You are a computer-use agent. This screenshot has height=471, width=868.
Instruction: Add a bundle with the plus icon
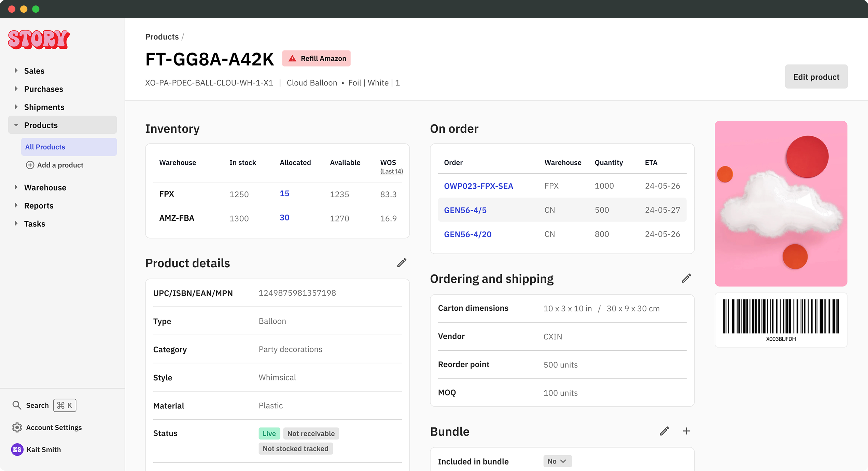coord(686,431)
